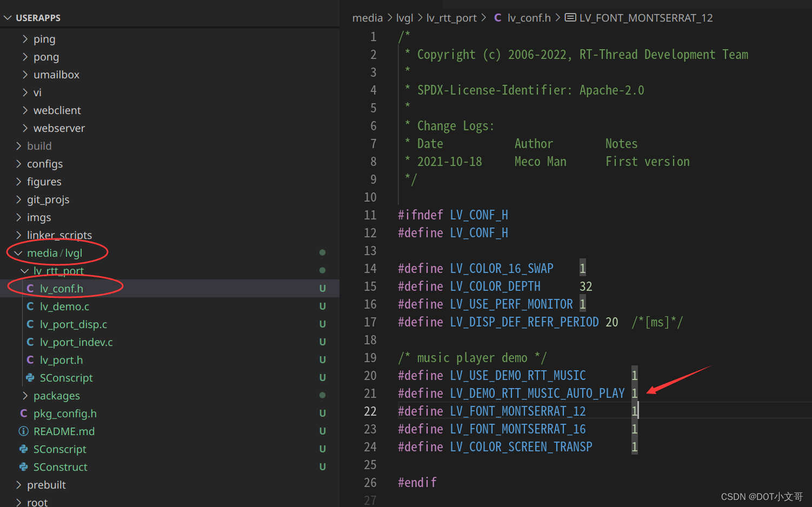The width and height of the screenshot is (812, 507).
Task: Open the lv_rtt_port breadcrumb segment
Action: click(451, 18)
